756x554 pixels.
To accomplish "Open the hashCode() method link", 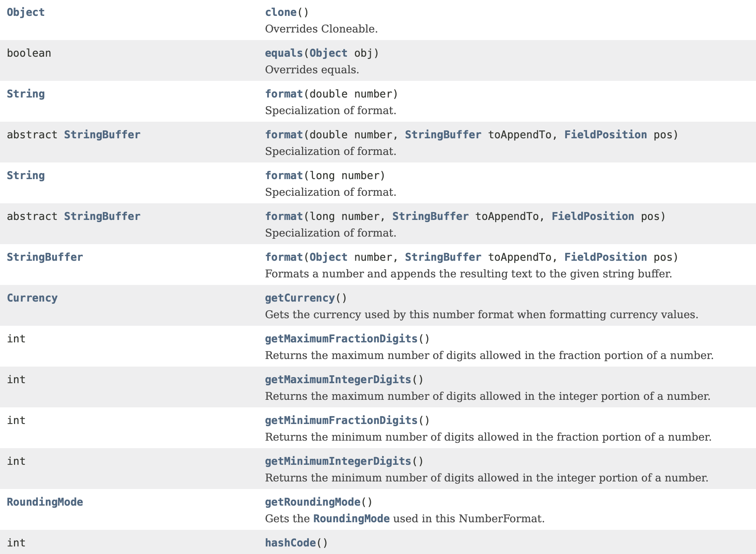I will [290, 543].
